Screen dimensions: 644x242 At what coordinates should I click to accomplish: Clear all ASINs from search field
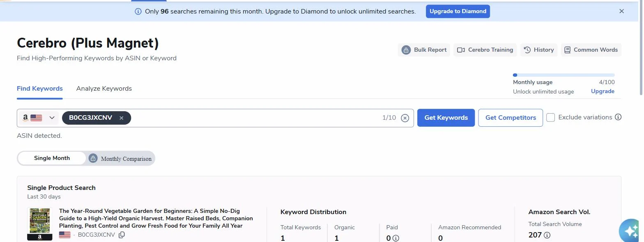pyautogui.click(x=405, y=118)
